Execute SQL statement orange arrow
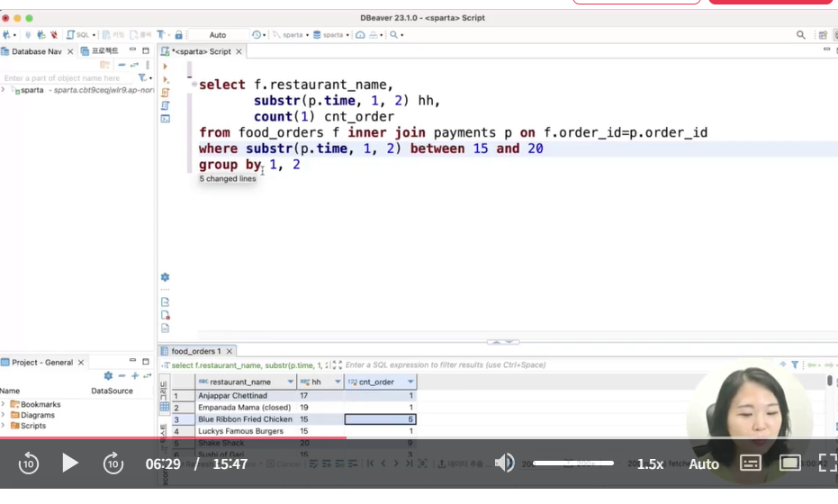The height and width of the screenshot is (504, 838). pyautogui.click(x=165, y=67)
